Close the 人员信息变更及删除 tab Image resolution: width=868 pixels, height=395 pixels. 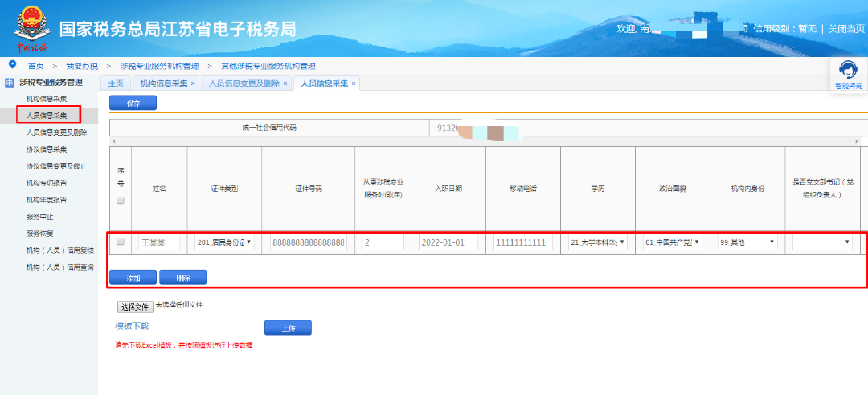[285, 83]
